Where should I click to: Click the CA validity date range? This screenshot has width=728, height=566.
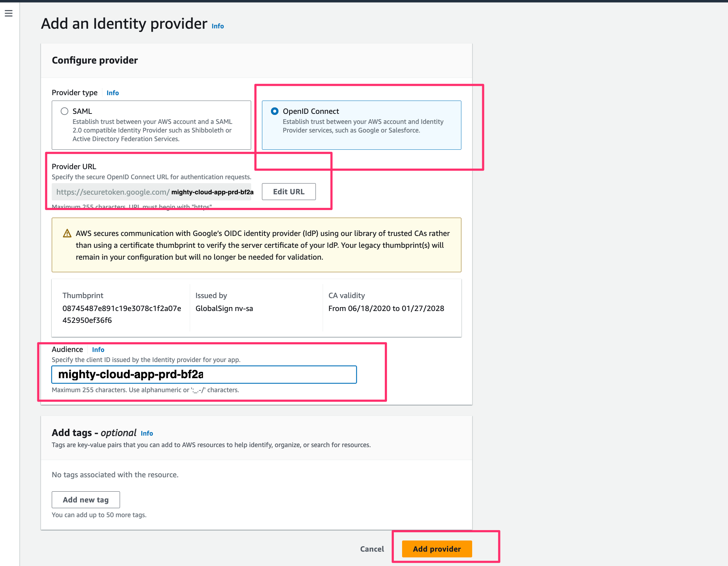click(x=386, y=308)
